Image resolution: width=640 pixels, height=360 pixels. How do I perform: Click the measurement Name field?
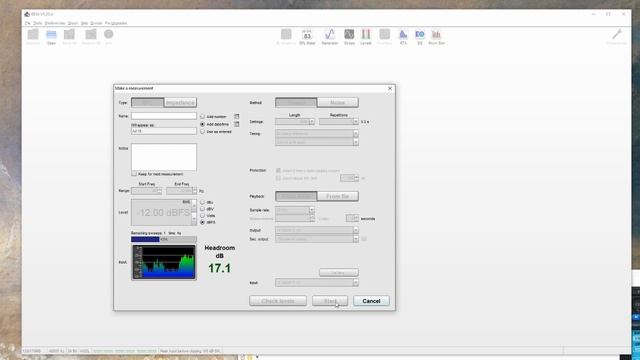tap(164, 116)
